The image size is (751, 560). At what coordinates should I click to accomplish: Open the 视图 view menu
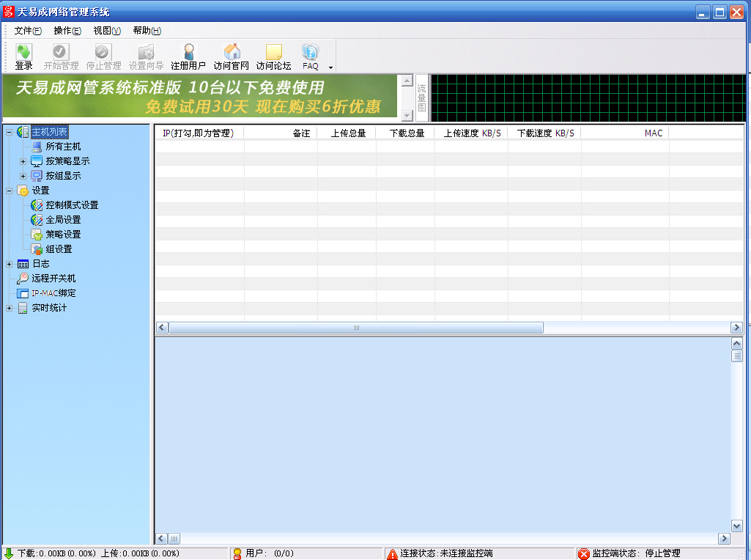(107, 31)
